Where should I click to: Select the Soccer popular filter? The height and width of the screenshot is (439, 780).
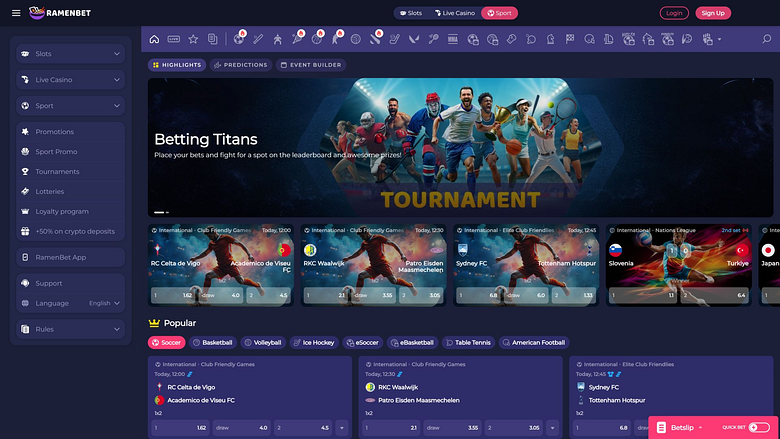167,343
